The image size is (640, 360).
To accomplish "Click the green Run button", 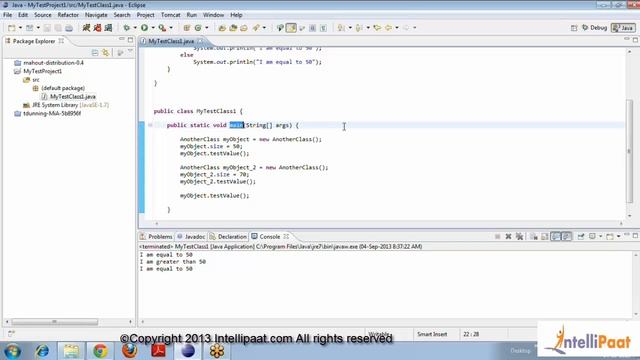I will 144,28.
